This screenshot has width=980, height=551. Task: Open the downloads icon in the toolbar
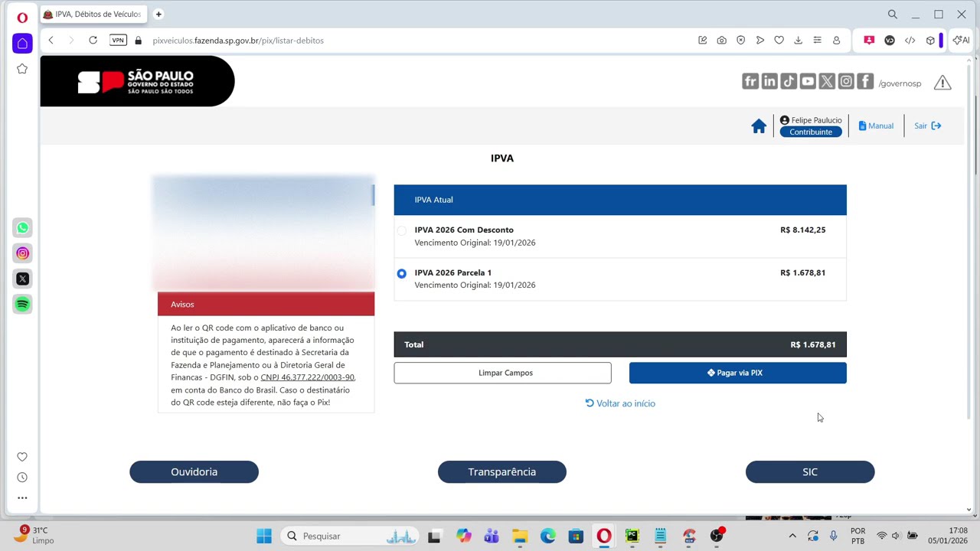tap(798, 41)
